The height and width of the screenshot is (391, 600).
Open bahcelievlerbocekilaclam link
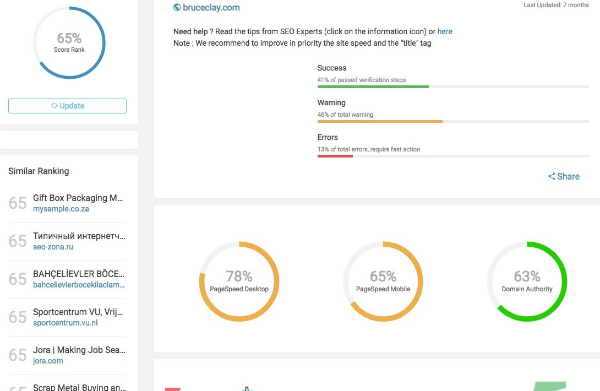tap(79, 285)
